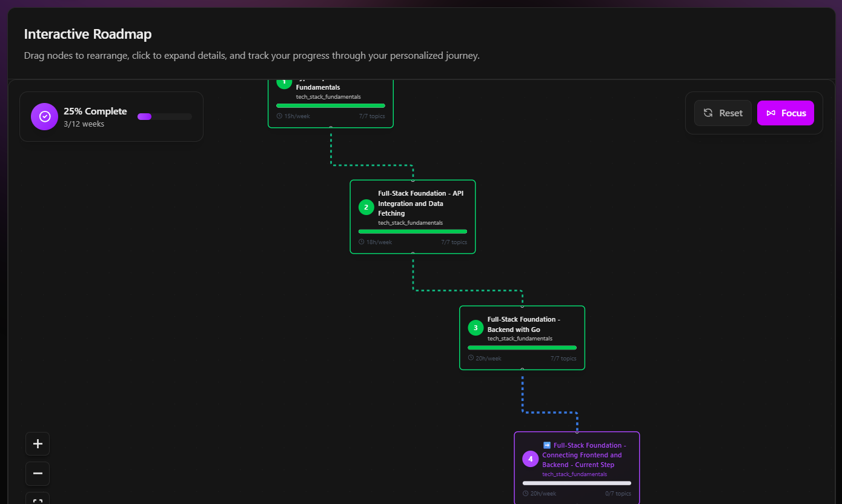The image size is (842, 504).
Task: Click the fit view icon below zoom out
Action: [x=38, y=499]
